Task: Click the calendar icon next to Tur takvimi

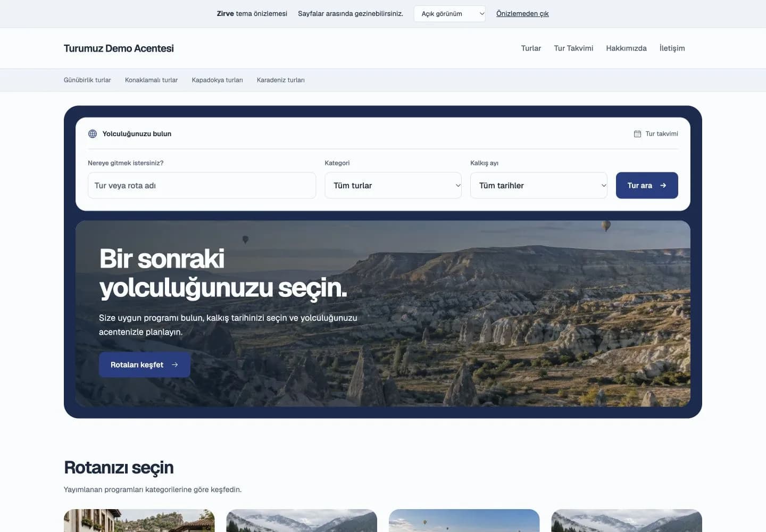Action: point(637,134)
